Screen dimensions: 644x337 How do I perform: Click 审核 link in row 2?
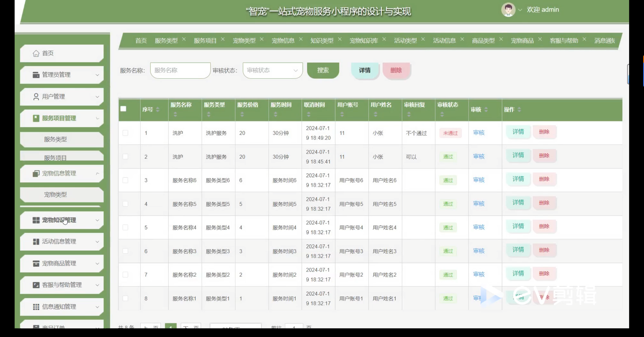pos(478,156)
